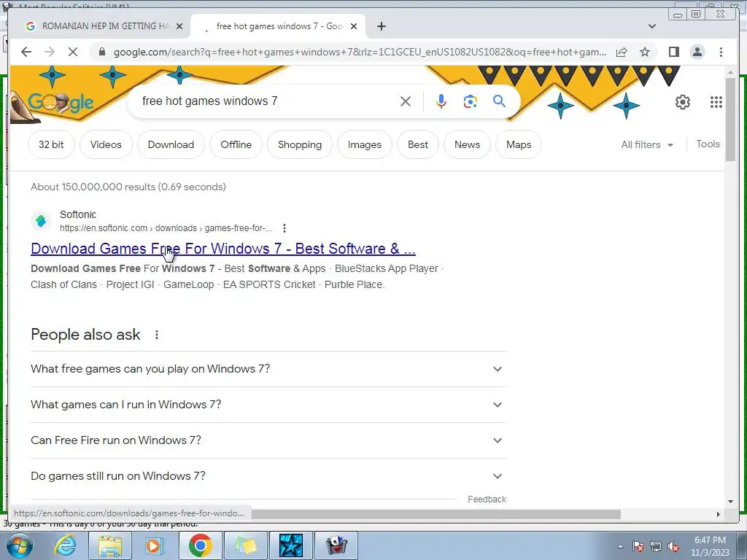747x560 pixels.
Task: Open the Chrome side panel
Action: pyautogui.click(x=673, y=52)
